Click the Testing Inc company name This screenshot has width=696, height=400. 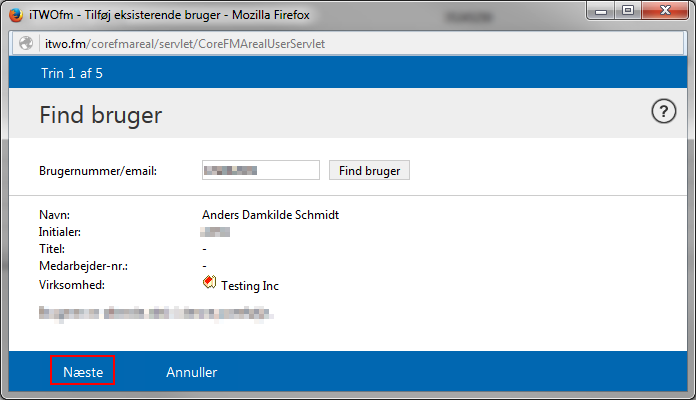(250, 286)
